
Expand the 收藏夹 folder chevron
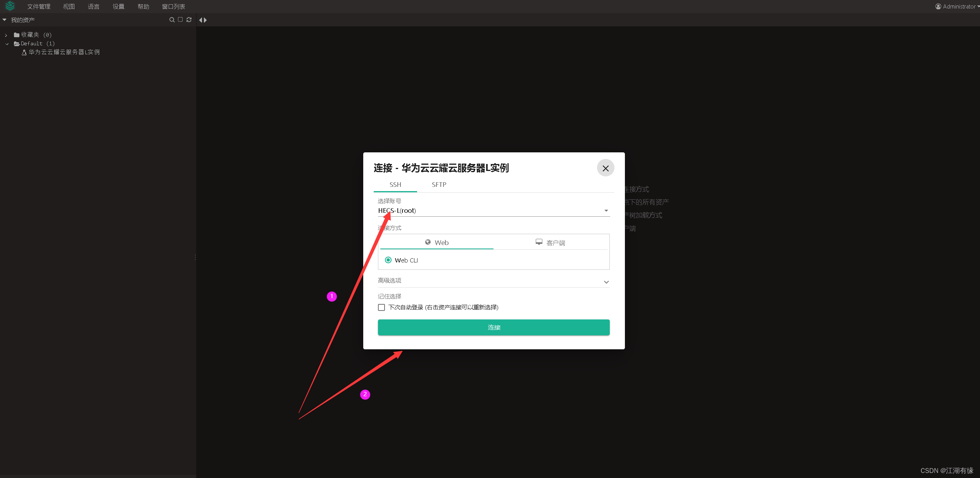tap(6, 35)
